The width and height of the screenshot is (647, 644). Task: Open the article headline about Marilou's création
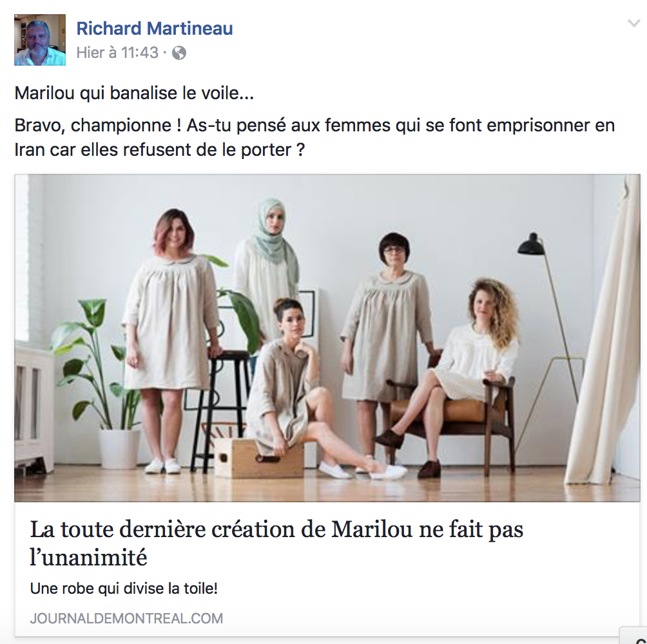pos(276,543)
